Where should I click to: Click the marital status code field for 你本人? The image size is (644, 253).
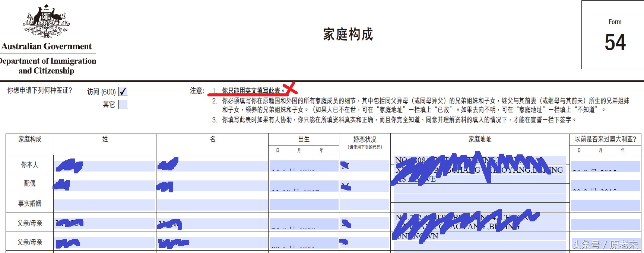tap(365, 166)
